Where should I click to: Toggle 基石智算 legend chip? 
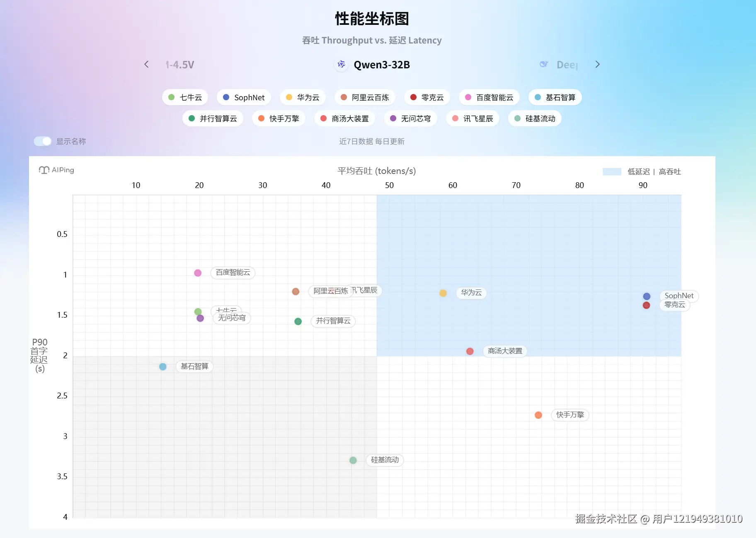tap(555, 97)
